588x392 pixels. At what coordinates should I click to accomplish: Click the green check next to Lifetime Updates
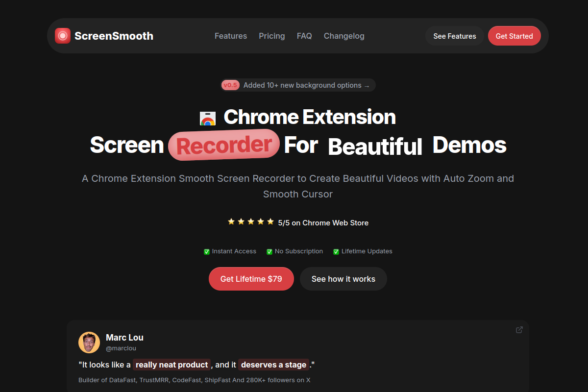[336, 251]
